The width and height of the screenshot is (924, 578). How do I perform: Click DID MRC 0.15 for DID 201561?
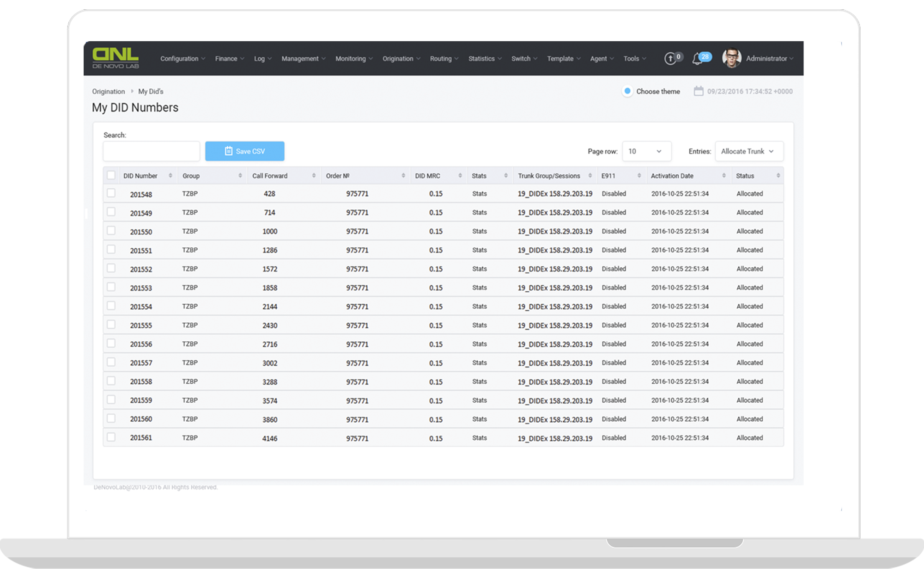[436, 438]
